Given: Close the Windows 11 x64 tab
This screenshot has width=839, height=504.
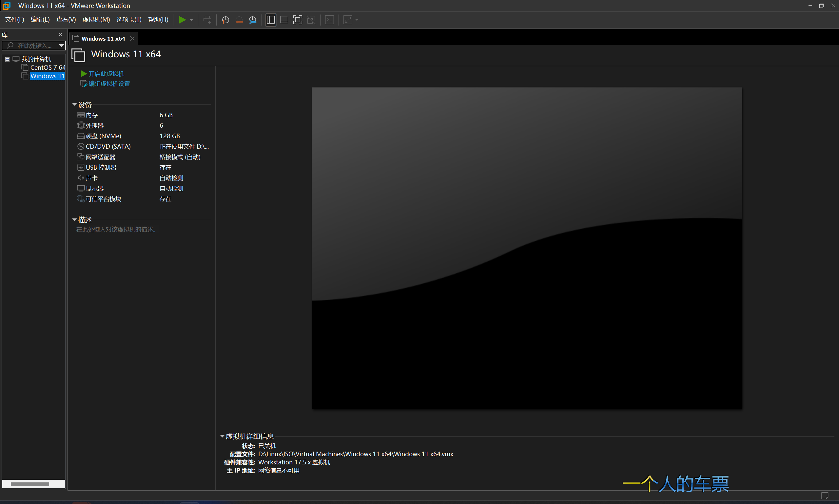Looking at the screenshot, I should pyautogui.click(x=132, y=39).
